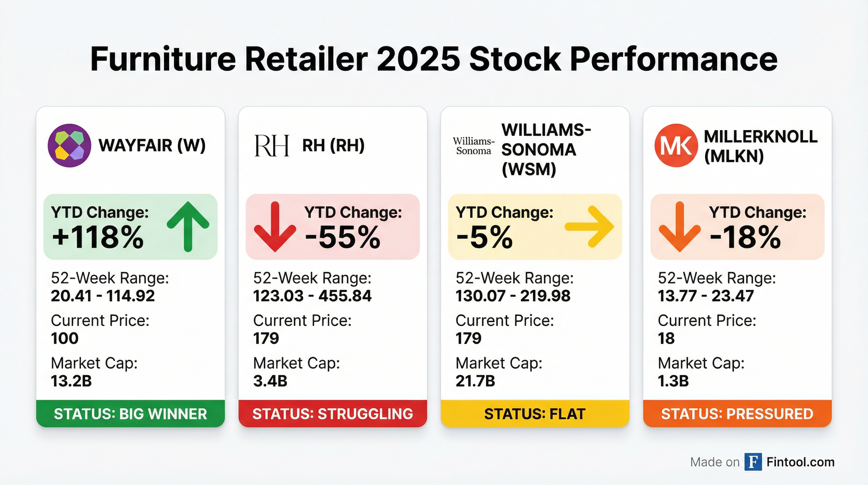Screen dimensions: 868x485
Task: Click the Williams-Sonoma wordmark logo
Action: [x=473, y=146]
